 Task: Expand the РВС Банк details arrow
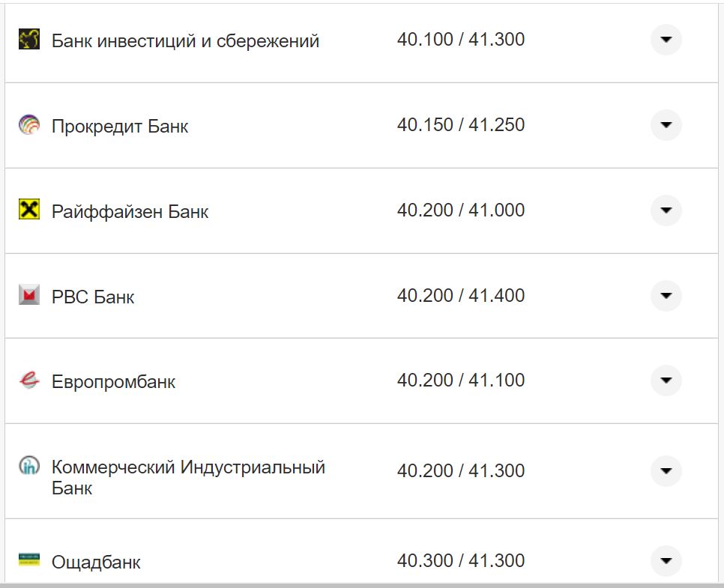[x=666, y=295]
